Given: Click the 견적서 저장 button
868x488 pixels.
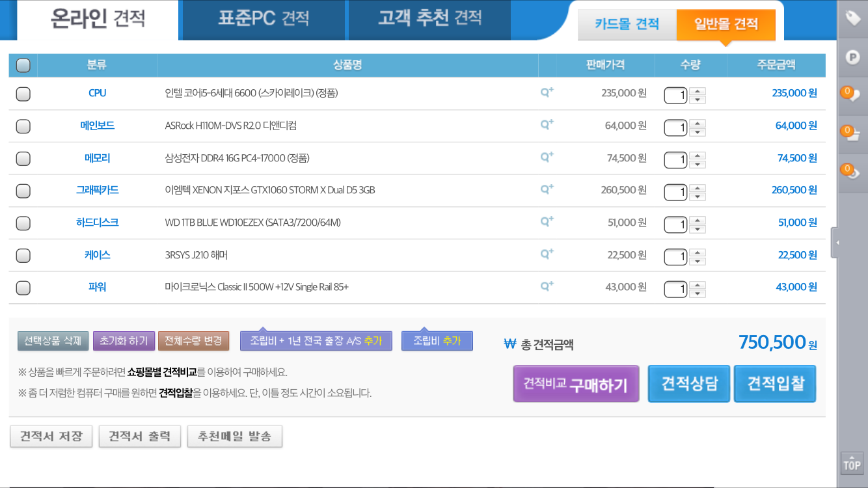Looking at the screenshot, I should tap(51, 436).
